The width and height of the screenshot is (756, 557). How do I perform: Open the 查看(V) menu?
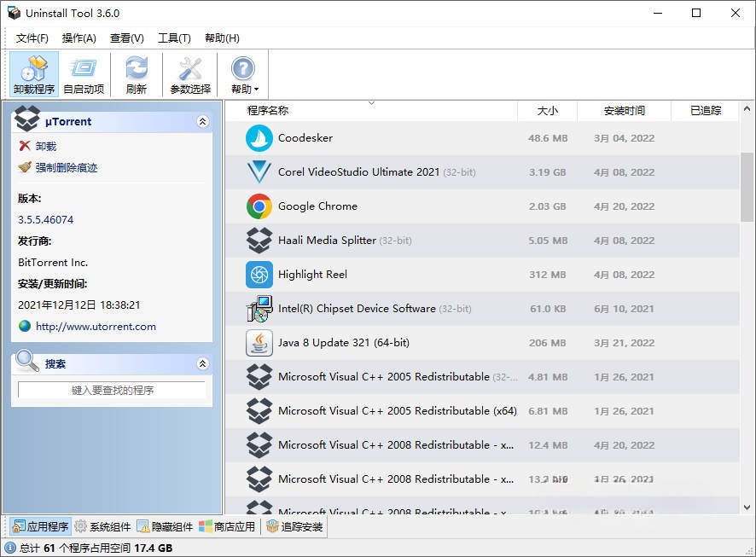tap(127, 38)
